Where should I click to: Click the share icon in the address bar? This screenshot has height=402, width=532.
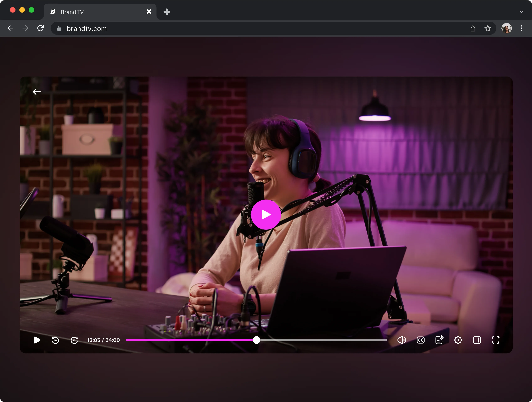(473, 28)
